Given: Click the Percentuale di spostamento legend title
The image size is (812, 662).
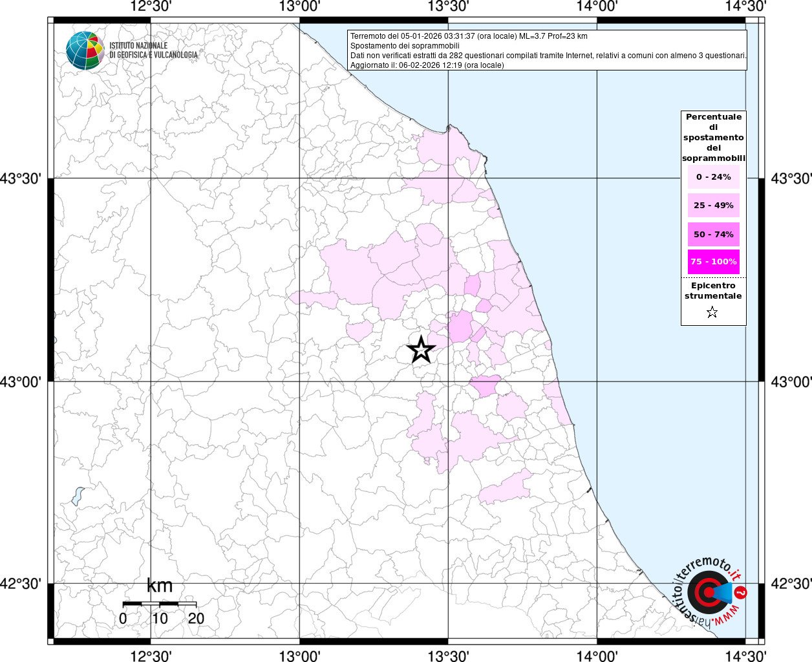Looking at the screenshot, I should click(713, 137).
